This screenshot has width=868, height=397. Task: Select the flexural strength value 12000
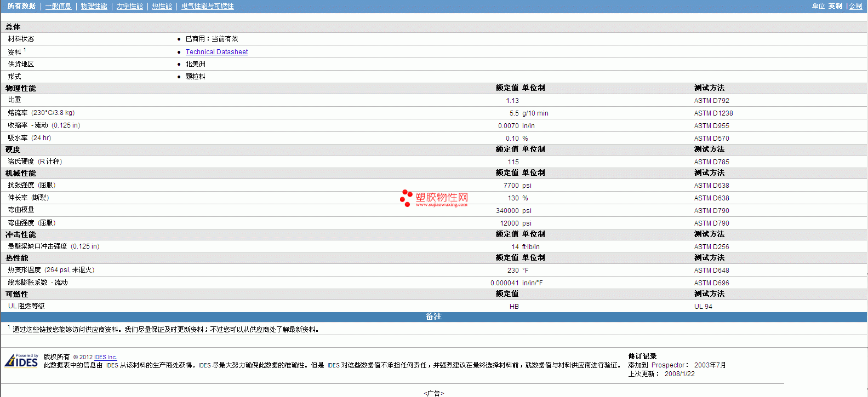[509, 223]
